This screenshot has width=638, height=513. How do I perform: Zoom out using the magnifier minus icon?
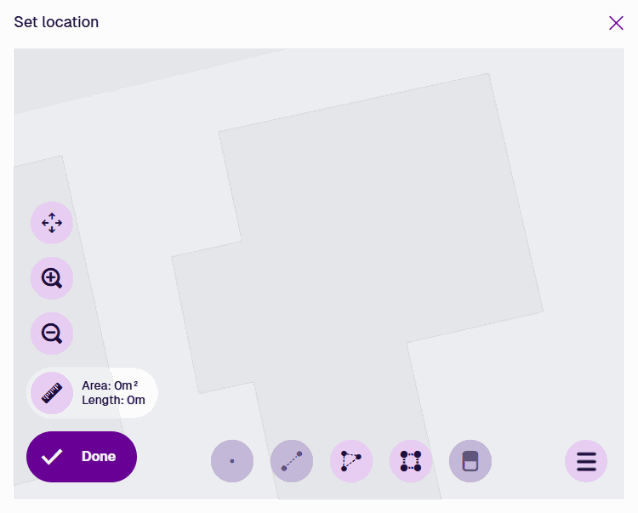52,334
